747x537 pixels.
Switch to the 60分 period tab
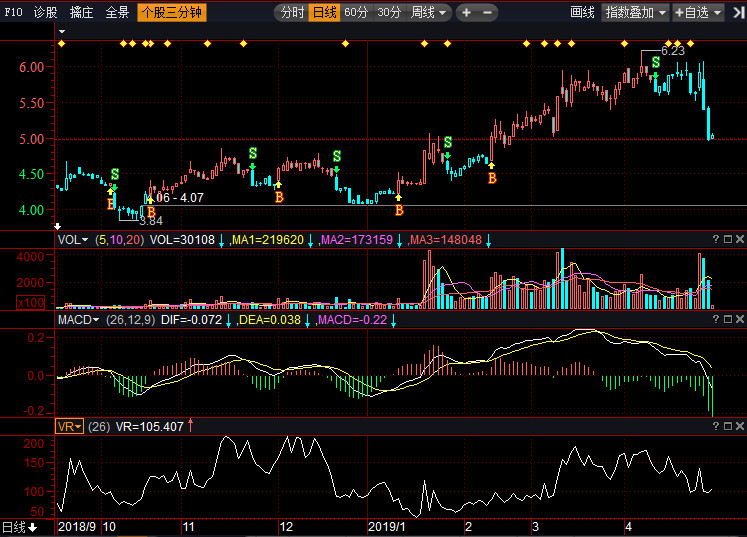click(356, 12)
